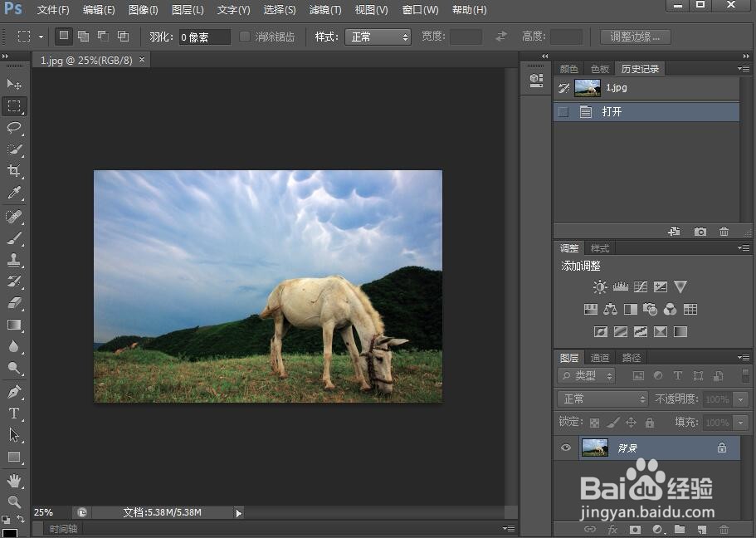Toggle lock transparent pixels on the layer
This screenshot has width=756, height=538.
[594, 423]
